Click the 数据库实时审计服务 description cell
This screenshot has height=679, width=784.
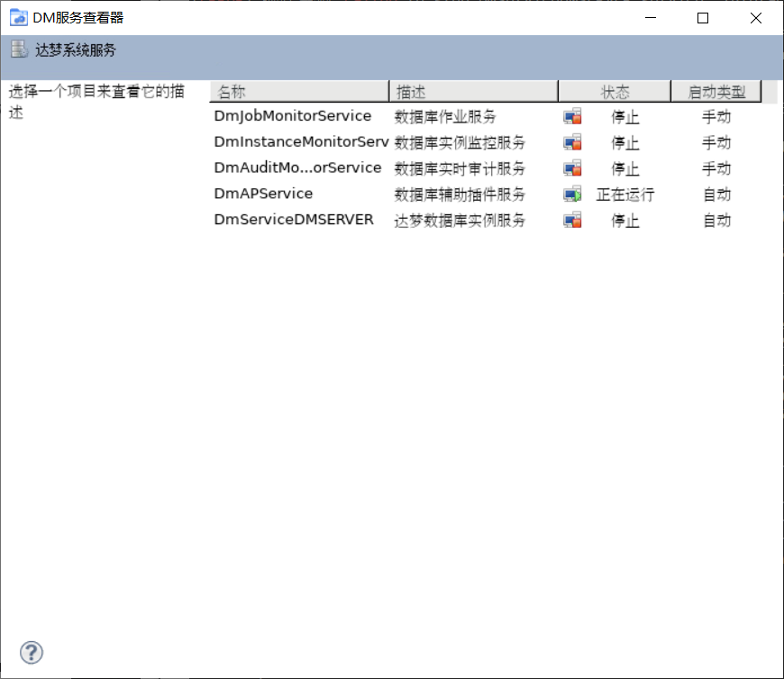pyautogui.click(x=460, y=169)
